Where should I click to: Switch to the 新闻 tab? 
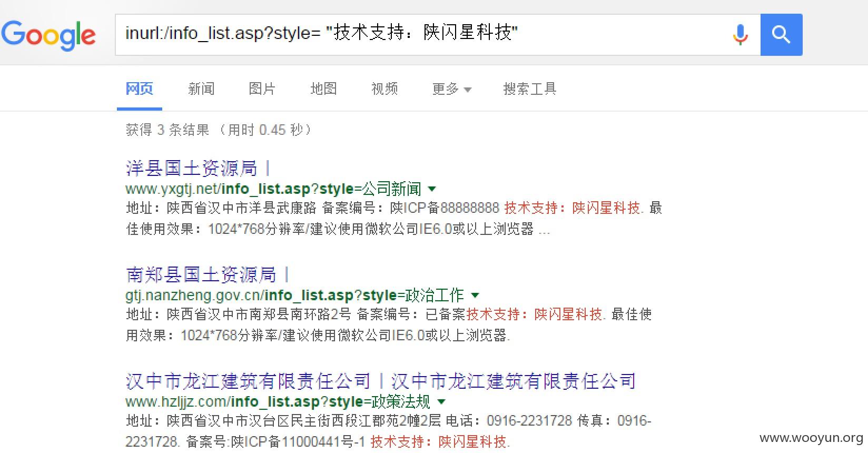(201, 88)
